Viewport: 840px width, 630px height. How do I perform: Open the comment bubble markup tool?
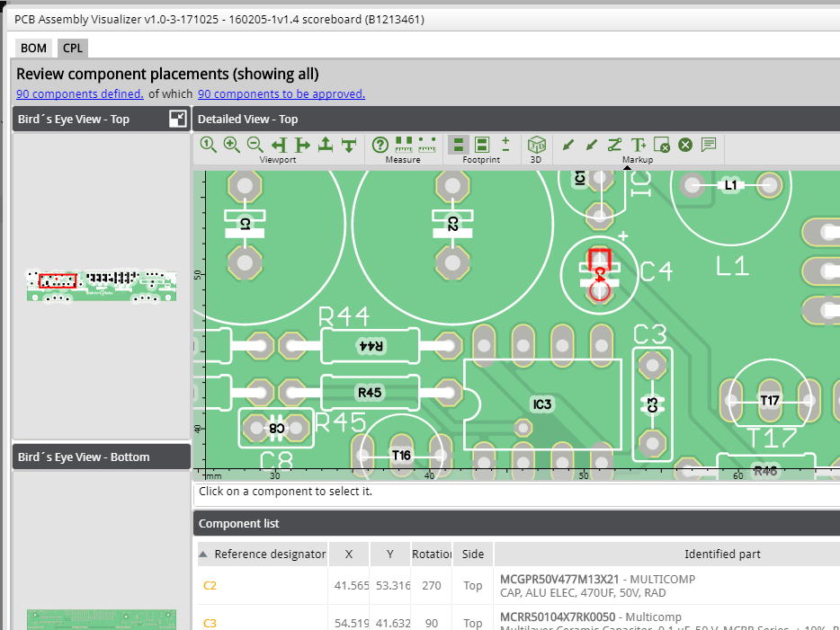(x=709, y=144)
